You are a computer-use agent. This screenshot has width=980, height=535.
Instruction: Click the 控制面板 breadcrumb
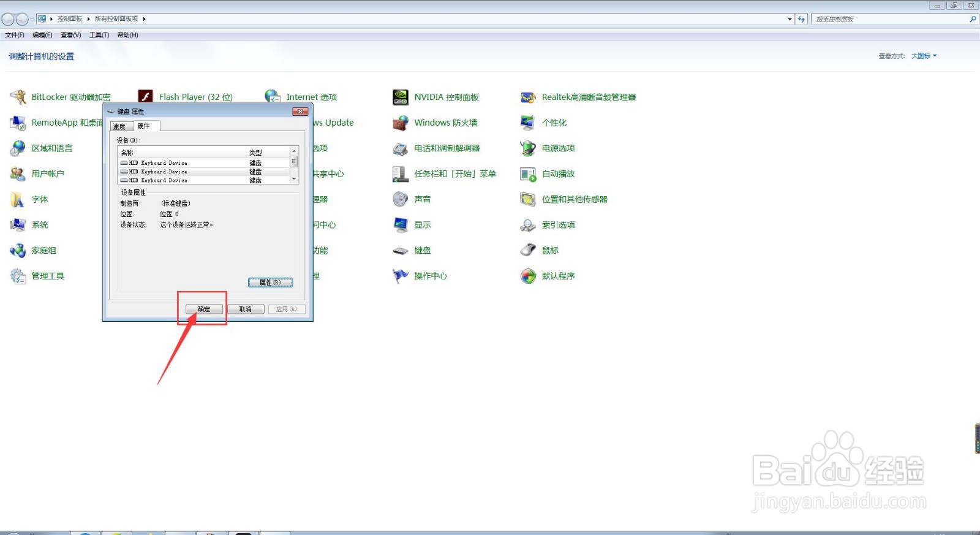[70, 19]
